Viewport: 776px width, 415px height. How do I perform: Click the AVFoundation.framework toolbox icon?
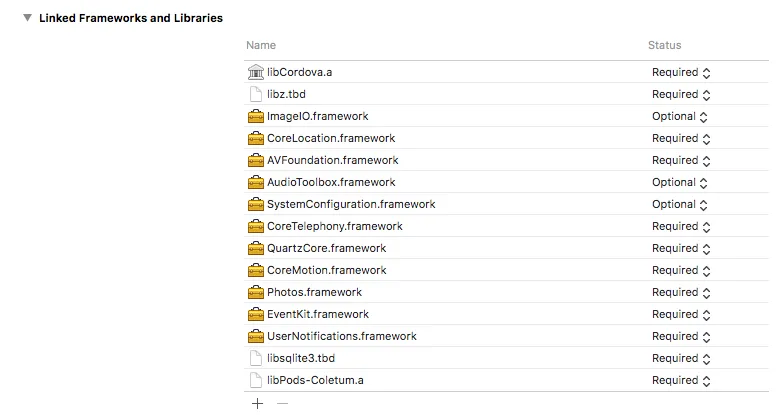[255, 160]
